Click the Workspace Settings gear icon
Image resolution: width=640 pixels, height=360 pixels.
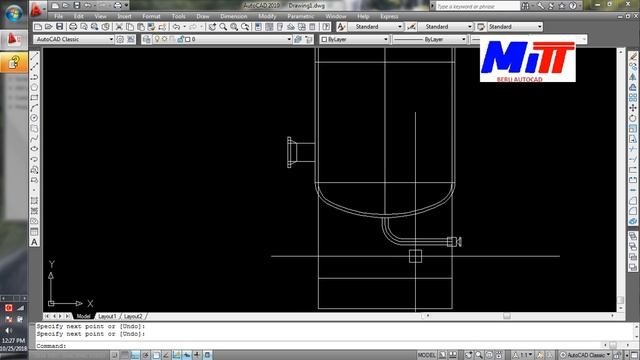(x=120, y=39)
